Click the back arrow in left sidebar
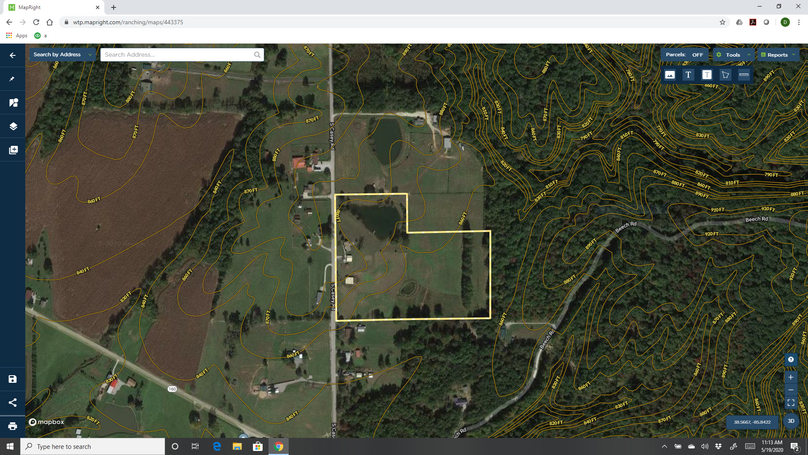808x455 pixels. point(13,55)
